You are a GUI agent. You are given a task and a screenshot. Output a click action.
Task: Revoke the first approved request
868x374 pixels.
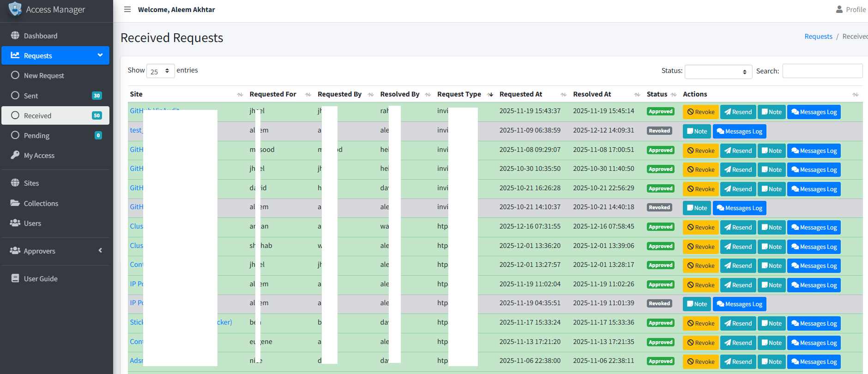point(700,112)
